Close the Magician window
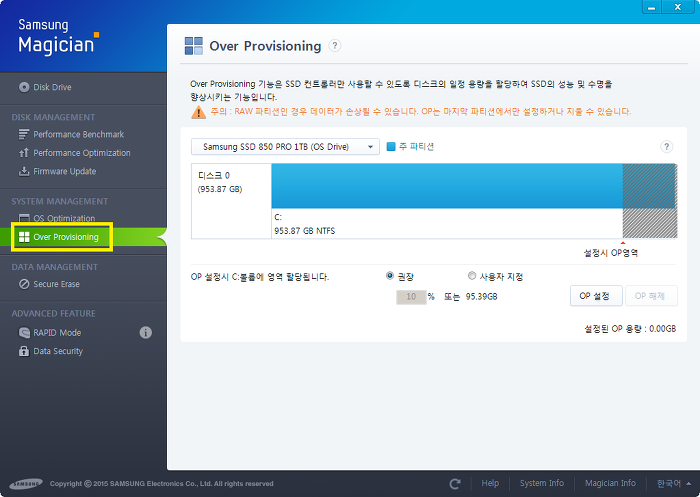 click(x=678, y=7)
